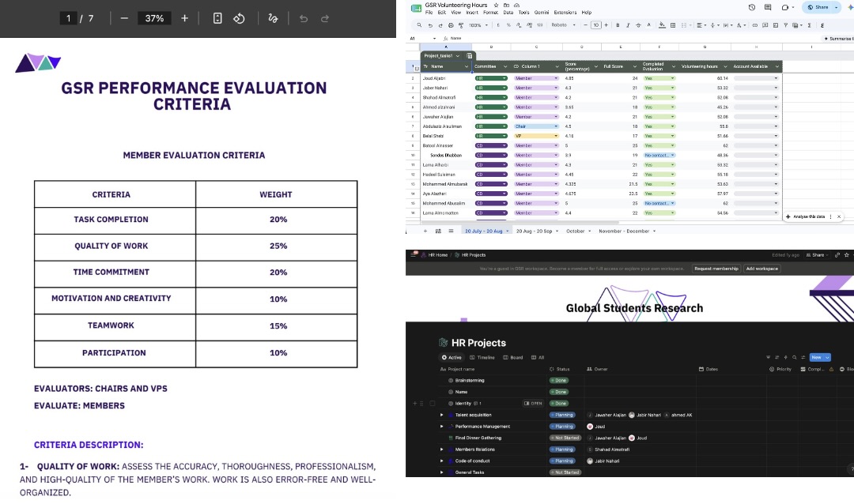
Task: Open the Roboto font dropdown
Action: (x=564, y=25)
